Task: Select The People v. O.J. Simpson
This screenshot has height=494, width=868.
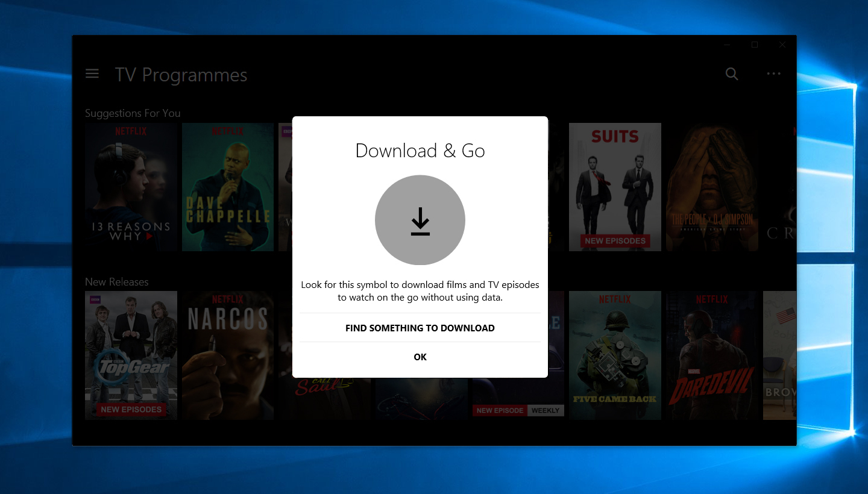Action: tap(712, 187)
